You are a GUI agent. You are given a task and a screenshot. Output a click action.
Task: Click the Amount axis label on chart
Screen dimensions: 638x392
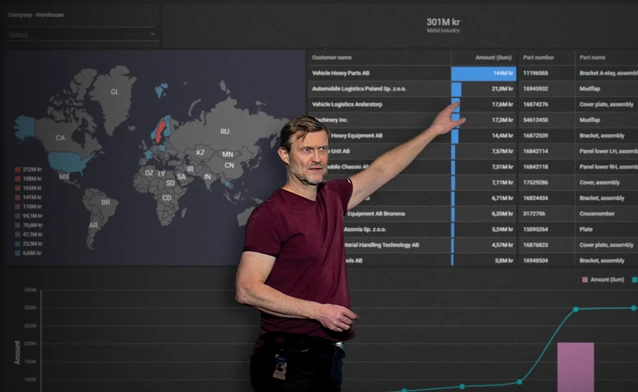pos(17,353)
